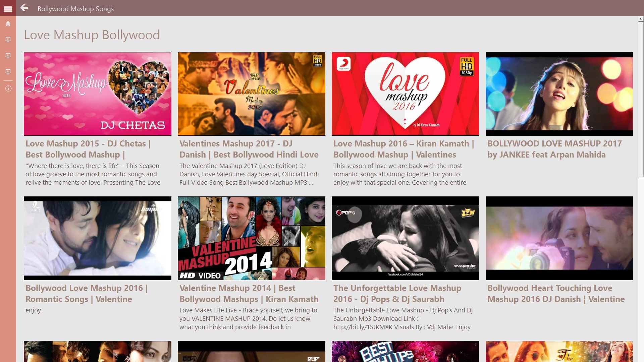Open the Love Mashup 2016 heart thumbnail
The width and height of the screenshot is (644, 362).
[x=405, y=94]
